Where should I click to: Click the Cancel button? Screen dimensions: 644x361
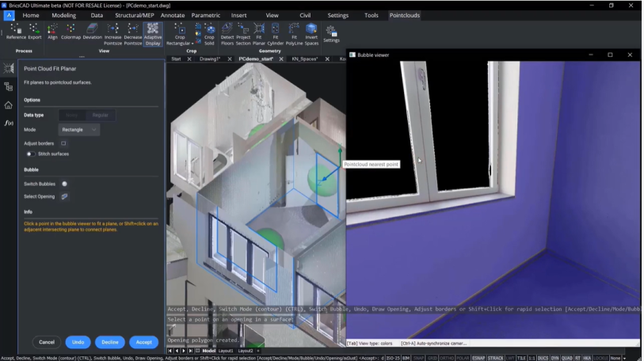(x=47, y=342)
